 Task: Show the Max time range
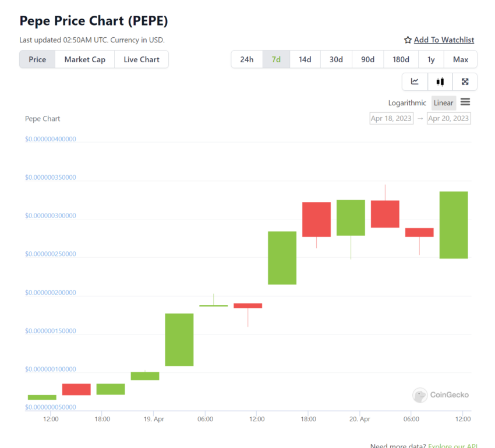(461, 59)
